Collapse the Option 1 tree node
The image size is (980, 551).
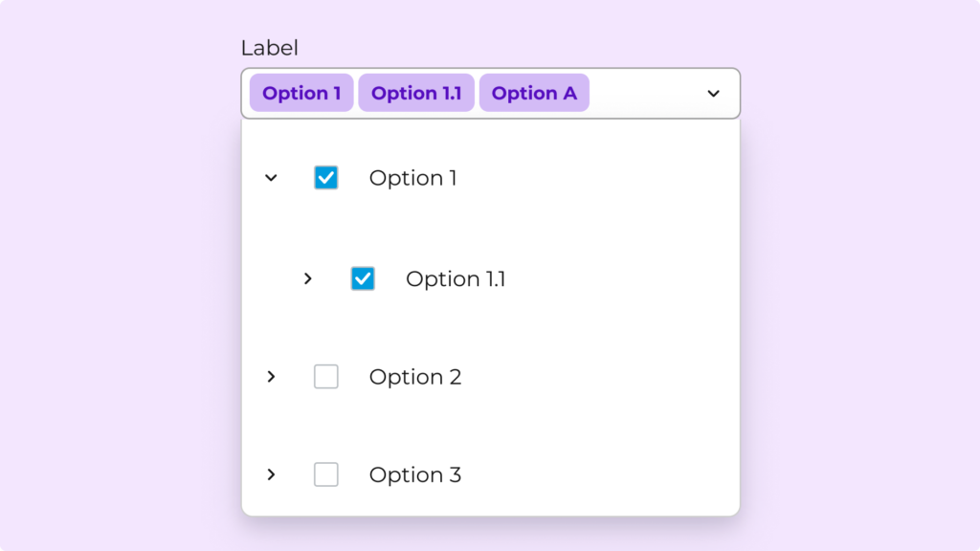pyautogui.click(x=271, y=178)
